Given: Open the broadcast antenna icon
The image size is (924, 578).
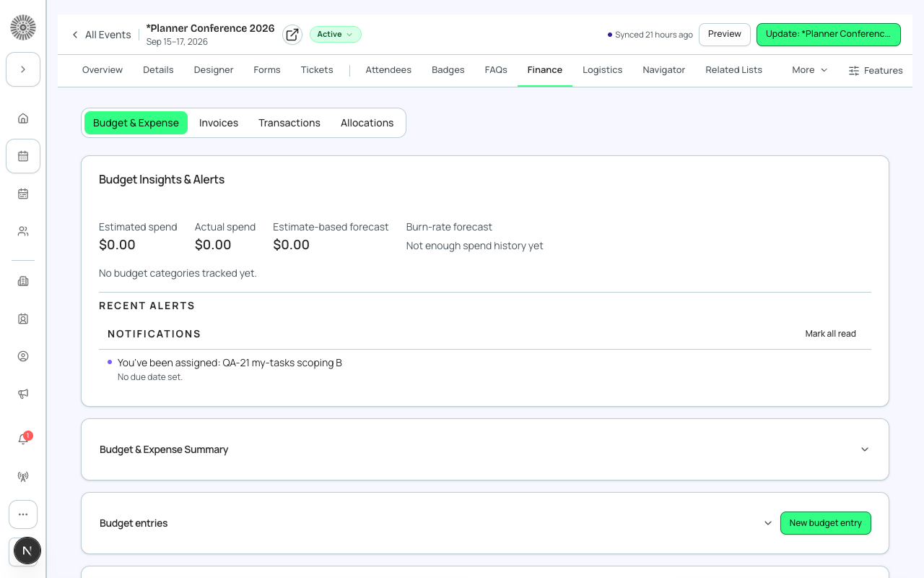Looking at the screenshot, I should 23,477.
